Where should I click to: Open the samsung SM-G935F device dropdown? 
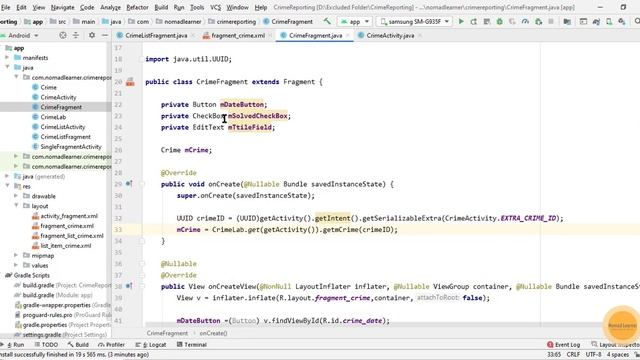pos(414,22)
